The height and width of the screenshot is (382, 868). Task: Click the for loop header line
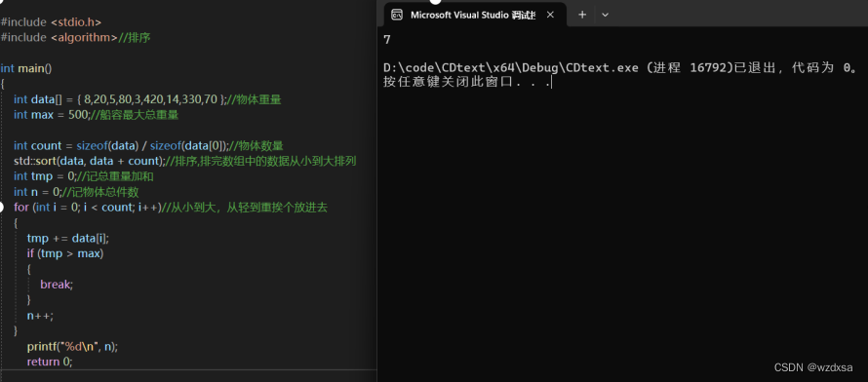171,208
